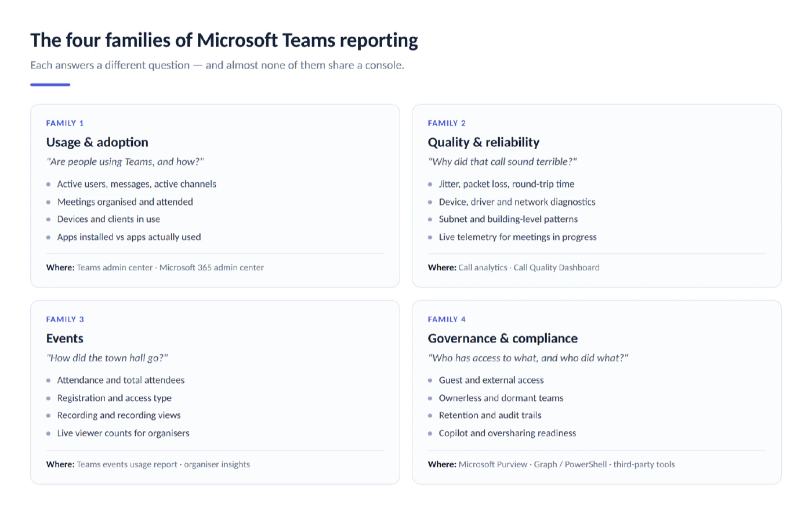Click 'Microsoft Purview · Graph / PowerShell · third-party tools' line
The image size is (812, 512).
(567, 464)
